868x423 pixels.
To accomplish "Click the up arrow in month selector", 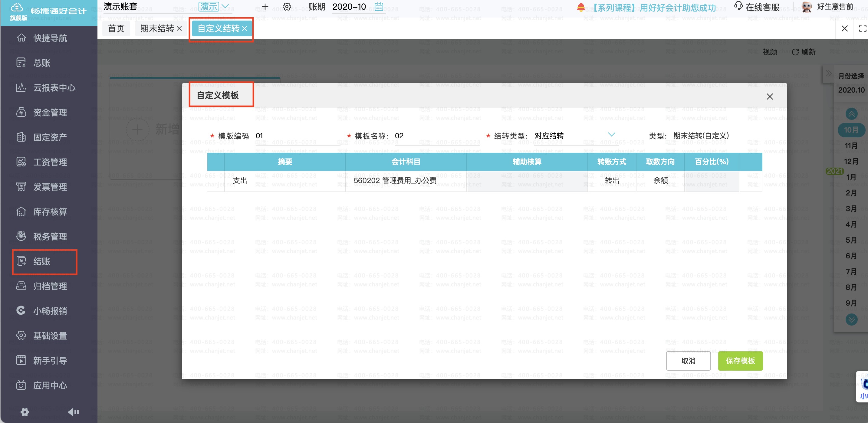I will (851, 114).
